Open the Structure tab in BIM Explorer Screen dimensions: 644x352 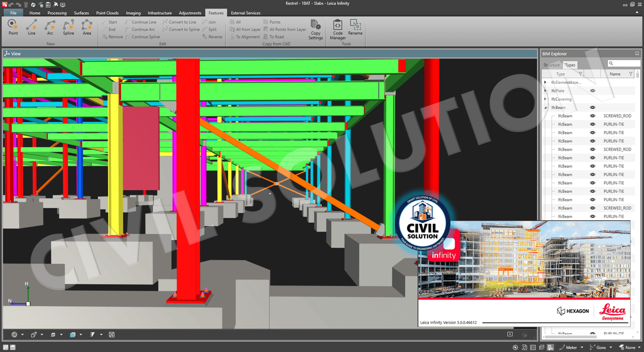click(x=552, y=65)
